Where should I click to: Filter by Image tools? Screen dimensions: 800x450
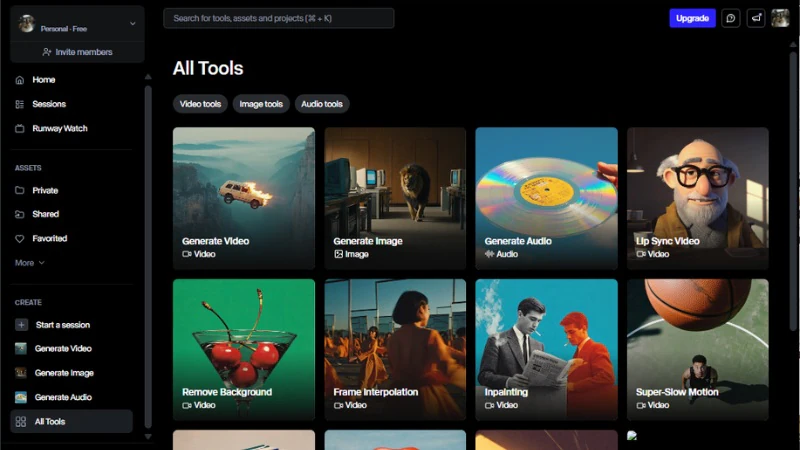[261, 104]
